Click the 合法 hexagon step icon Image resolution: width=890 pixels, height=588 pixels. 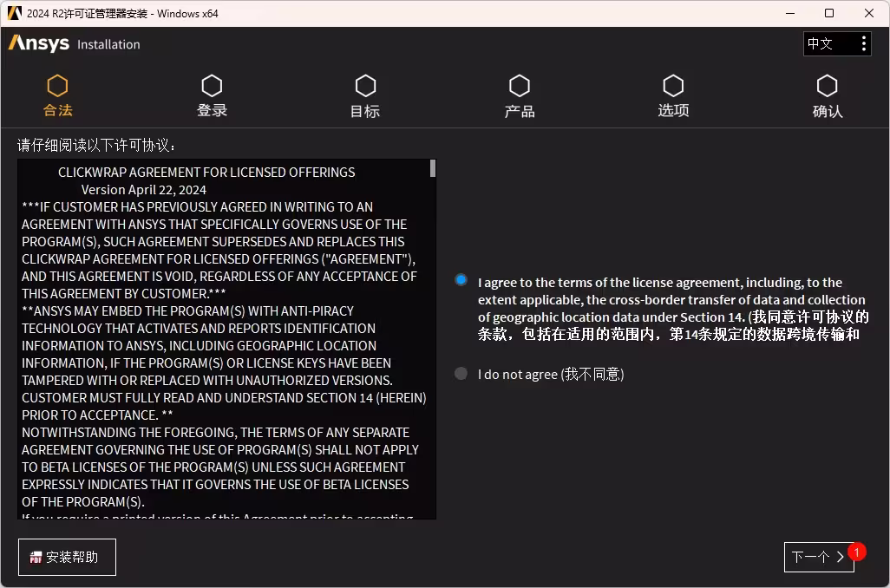57,86
